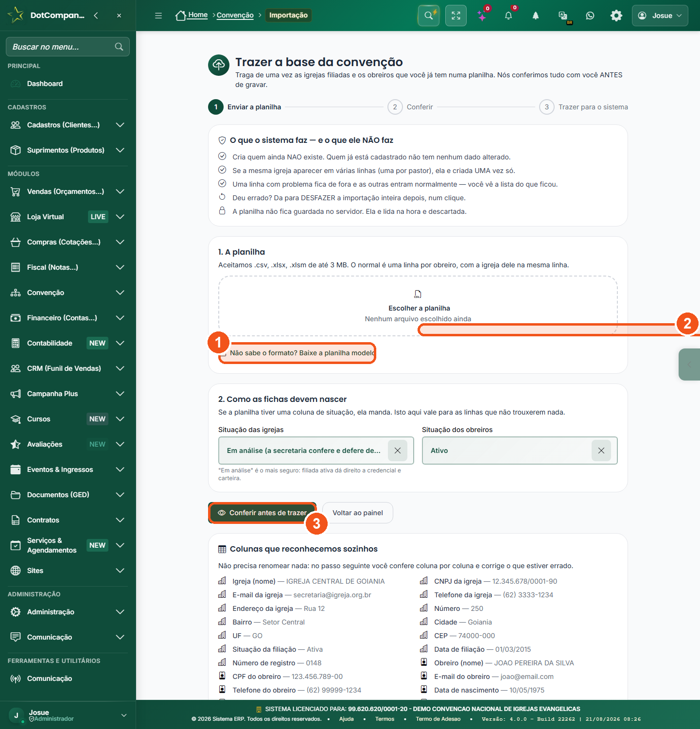The width and height of the screenshot is (700, 729).
Task: Click Escolher a planilha upload area
Action: point(418,306)
